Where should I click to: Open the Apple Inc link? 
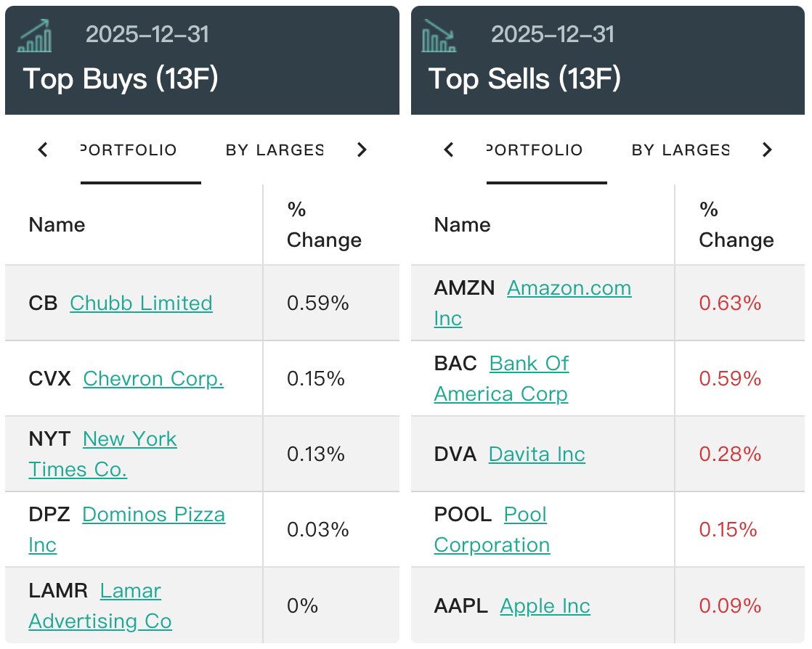pos(545,605)
